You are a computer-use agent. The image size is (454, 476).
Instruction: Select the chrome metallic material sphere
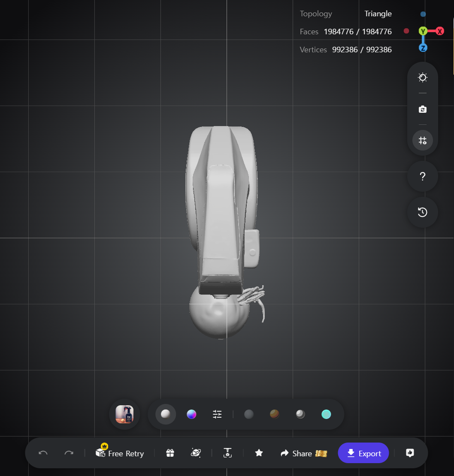pyautogui.click(x=300, y=414)
